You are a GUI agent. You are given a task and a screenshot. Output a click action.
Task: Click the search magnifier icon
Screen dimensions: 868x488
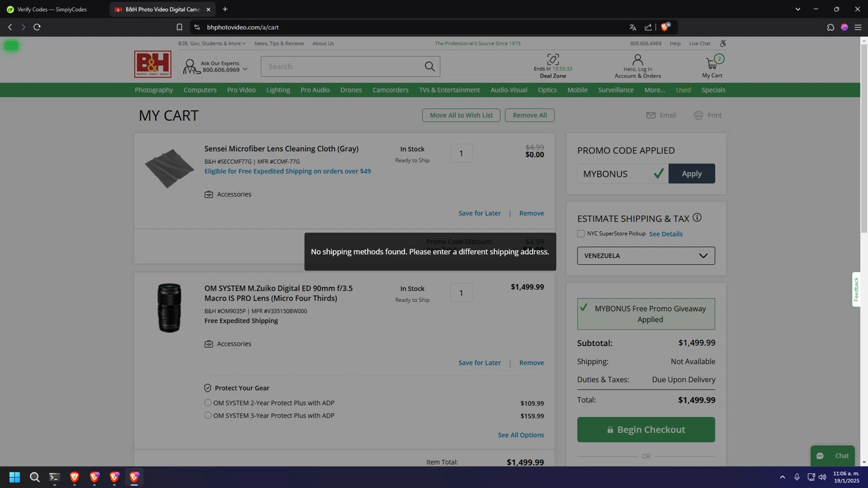tap(429, 66)
